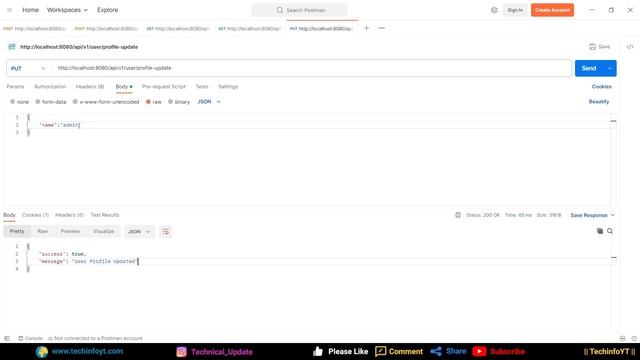The height and width of the screenshot is (360, 640).
Task: Click the Sign In button
Action: [x=515, y=10]
